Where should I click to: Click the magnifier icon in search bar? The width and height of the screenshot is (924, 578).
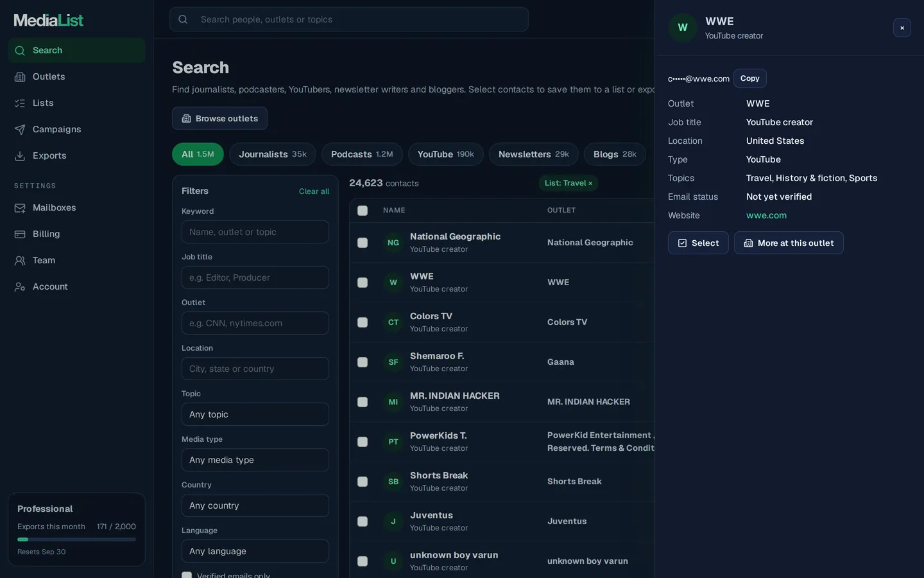(x=183, y=19)
